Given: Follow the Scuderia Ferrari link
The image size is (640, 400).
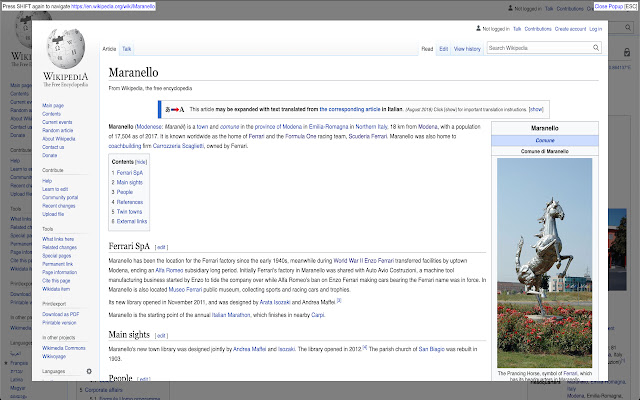Looking at the screenshot, I should pyautogui.click(x=367, y=136).
